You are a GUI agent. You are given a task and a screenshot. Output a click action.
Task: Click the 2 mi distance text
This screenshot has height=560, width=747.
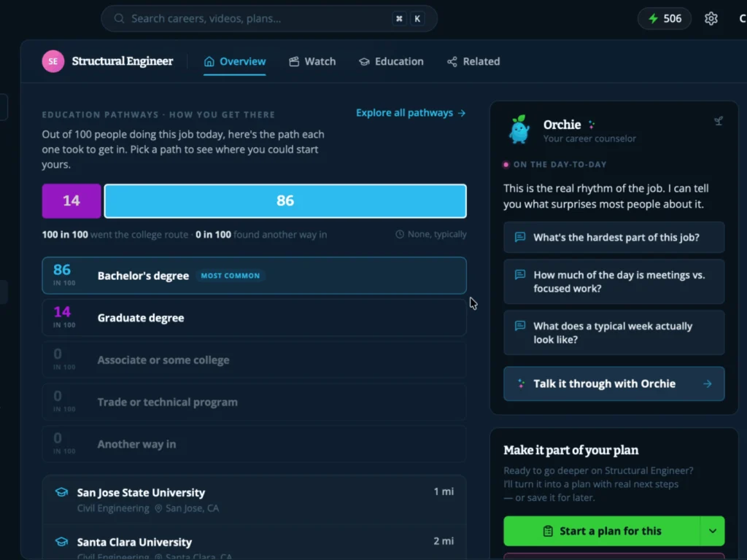[x=444, y=541]
